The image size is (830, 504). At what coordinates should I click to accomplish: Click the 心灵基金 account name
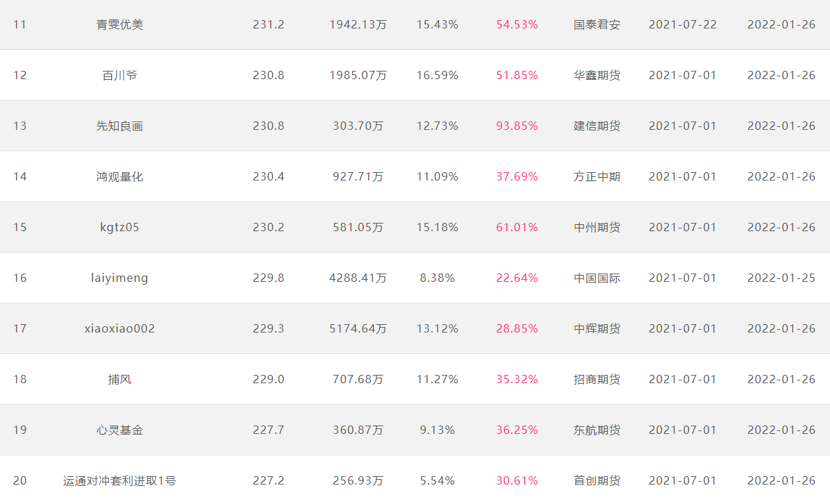pyautogui.click(x=119, y=430)
